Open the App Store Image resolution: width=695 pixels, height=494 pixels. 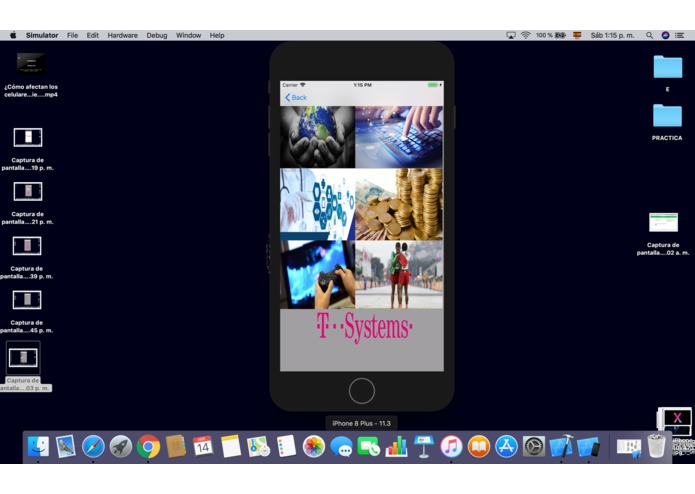point(506,447)
